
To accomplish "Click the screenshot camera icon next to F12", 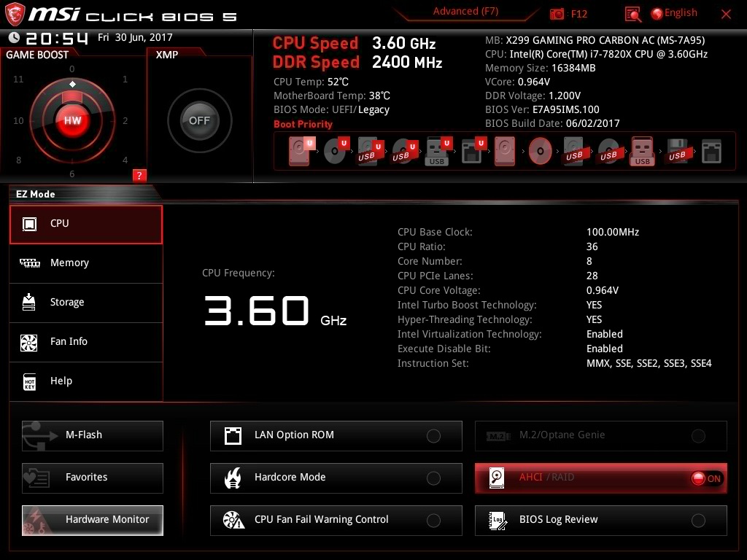I will point(557,14).
